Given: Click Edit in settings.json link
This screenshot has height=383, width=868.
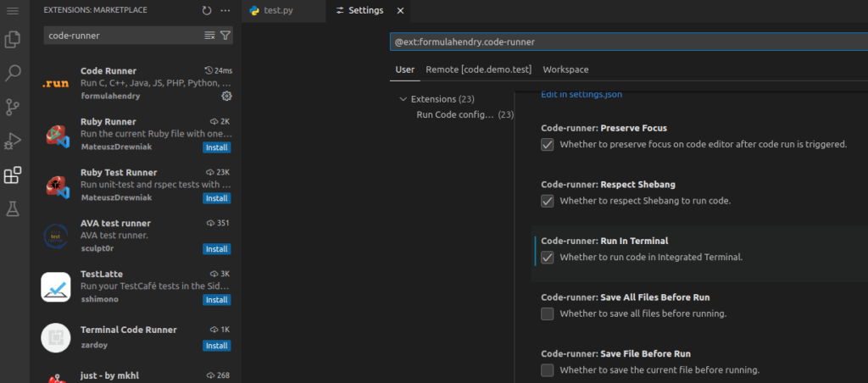Looking at the screenshot, I should click(x=581, y=95).
